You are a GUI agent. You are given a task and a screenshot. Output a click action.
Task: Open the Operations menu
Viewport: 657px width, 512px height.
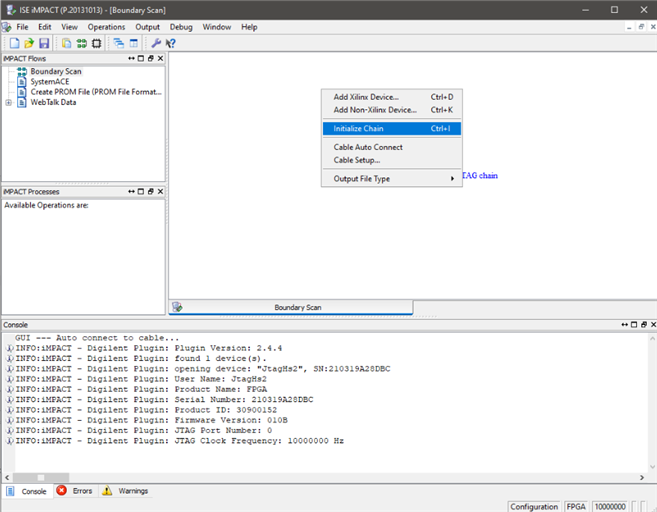(x=106, y=27)
